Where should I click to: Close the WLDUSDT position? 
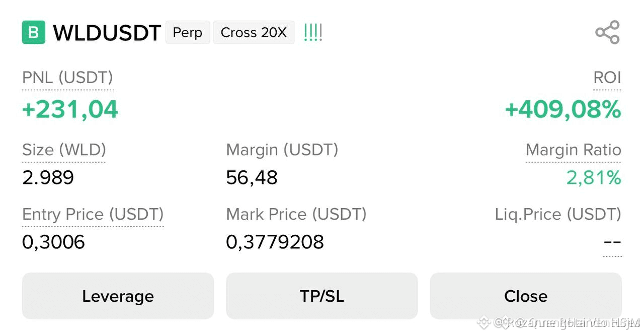526,296
